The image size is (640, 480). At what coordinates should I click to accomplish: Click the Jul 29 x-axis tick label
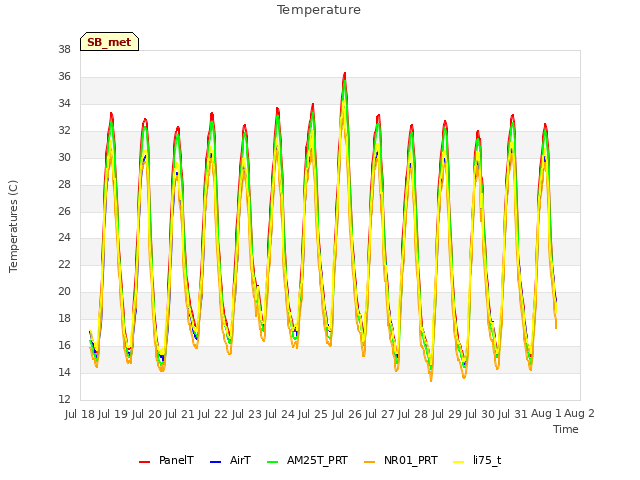pyautogui.click(x=447, y=414)
